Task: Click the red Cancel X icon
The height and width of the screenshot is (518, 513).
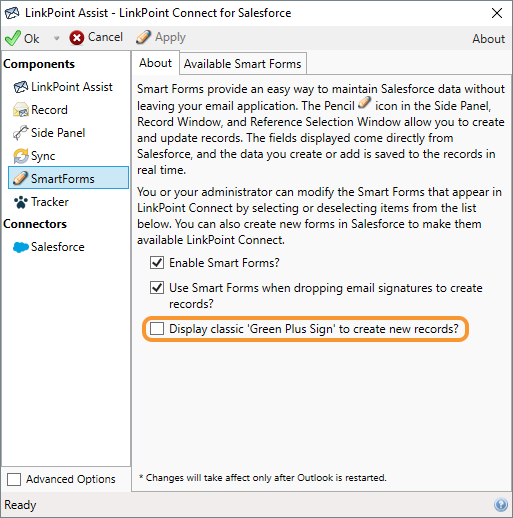Action: [x=77, y=38]
